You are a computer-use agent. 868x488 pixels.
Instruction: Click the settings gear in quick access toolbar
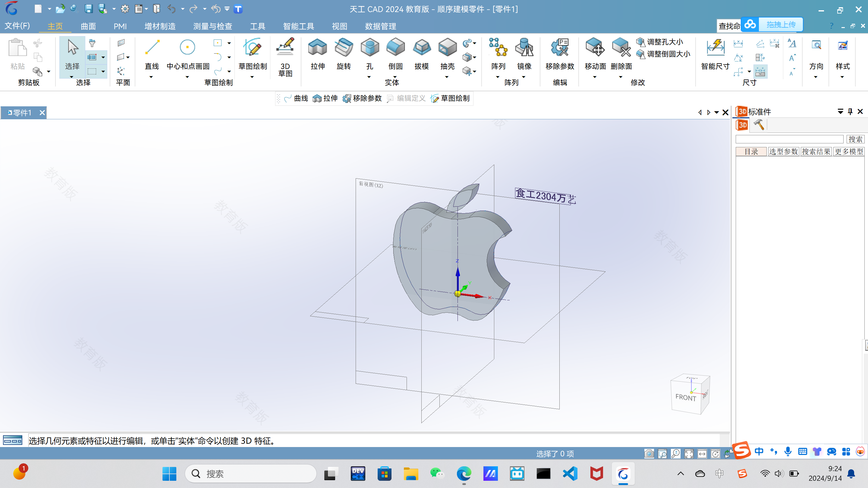(125, 9)
